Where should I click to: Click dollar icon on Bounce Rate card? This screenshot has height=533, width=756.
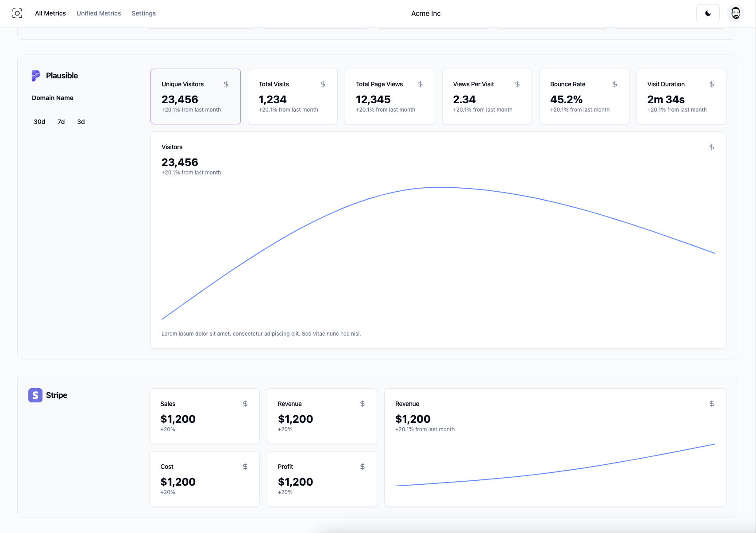(615, 84)
